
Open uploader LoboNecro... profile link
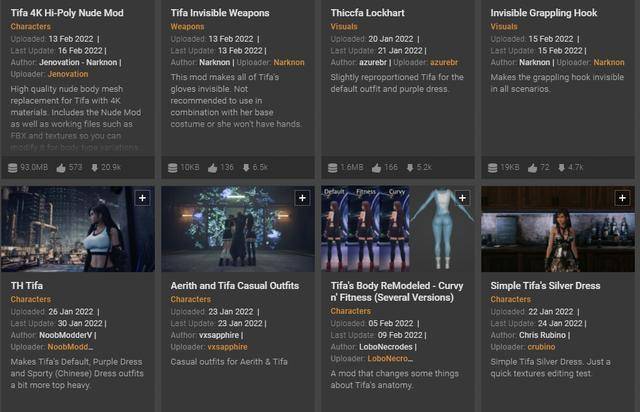pyautogui.click(x=390, y=359)
